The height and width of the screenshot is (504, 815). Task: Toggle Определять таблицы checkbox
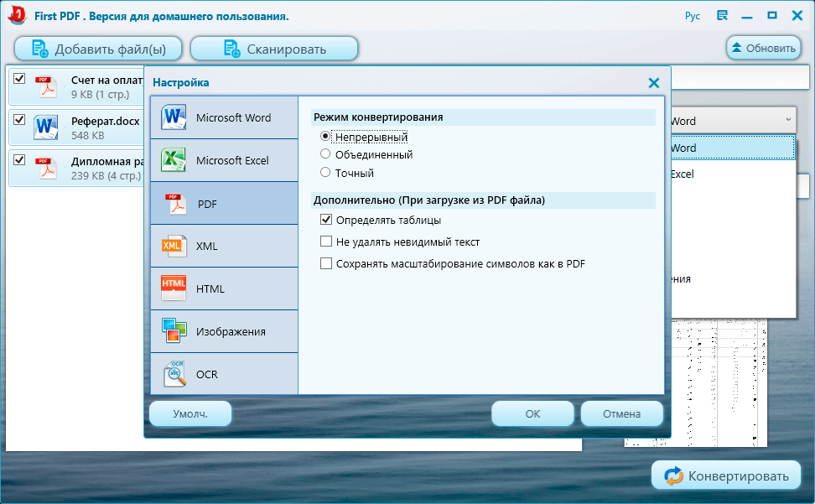point(326,219)
